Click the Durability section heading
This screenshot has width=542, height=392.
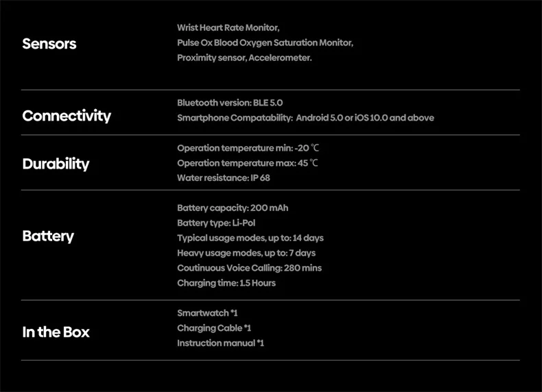tap(56, 164)
